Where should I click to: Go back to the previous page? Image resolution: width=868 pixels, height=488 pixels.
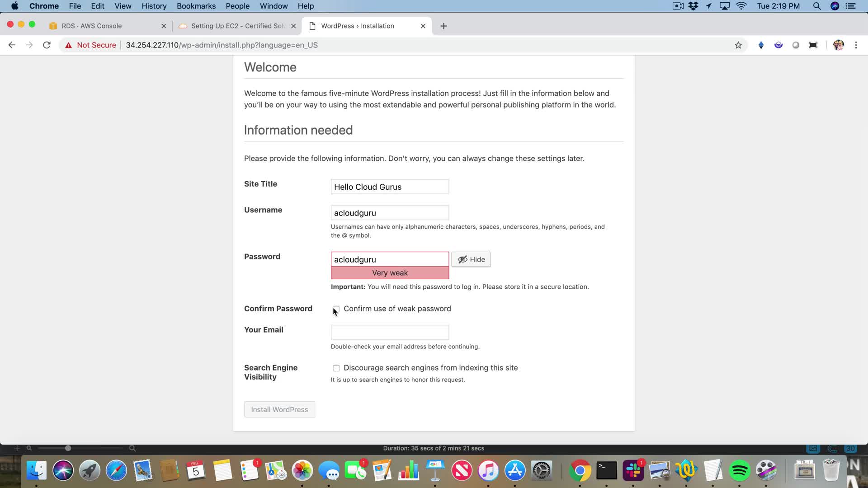12,45
